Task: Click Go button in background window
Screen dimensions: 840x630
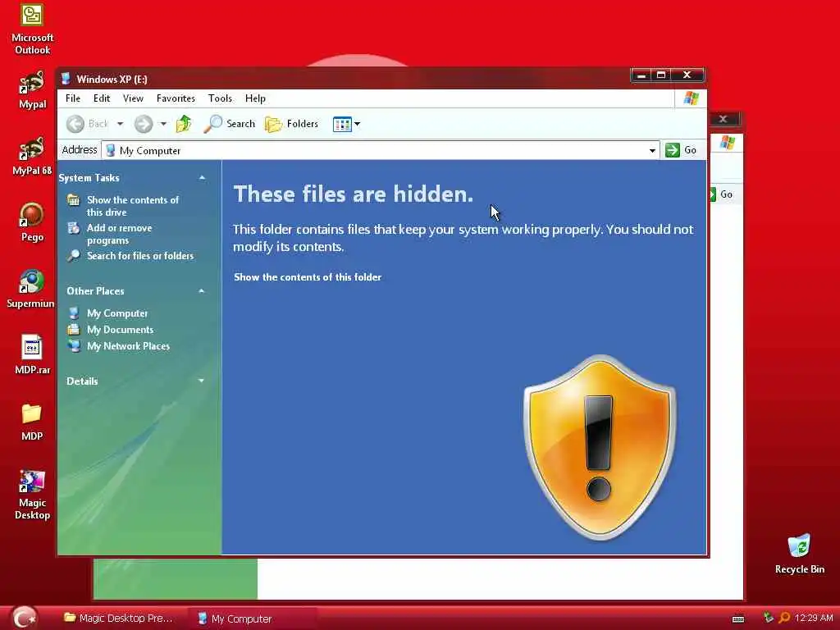Action: pyautogui.click(x=722, y=194)
